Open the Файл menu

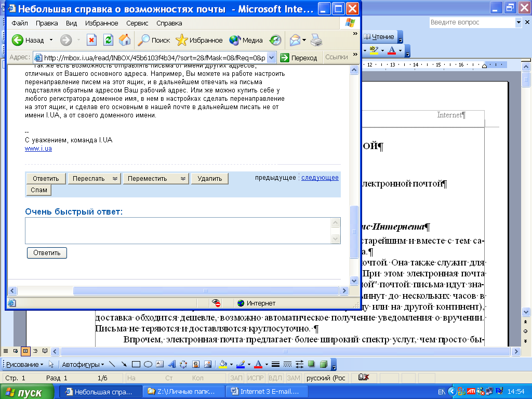pyautogui.click(x=20, y=23)
